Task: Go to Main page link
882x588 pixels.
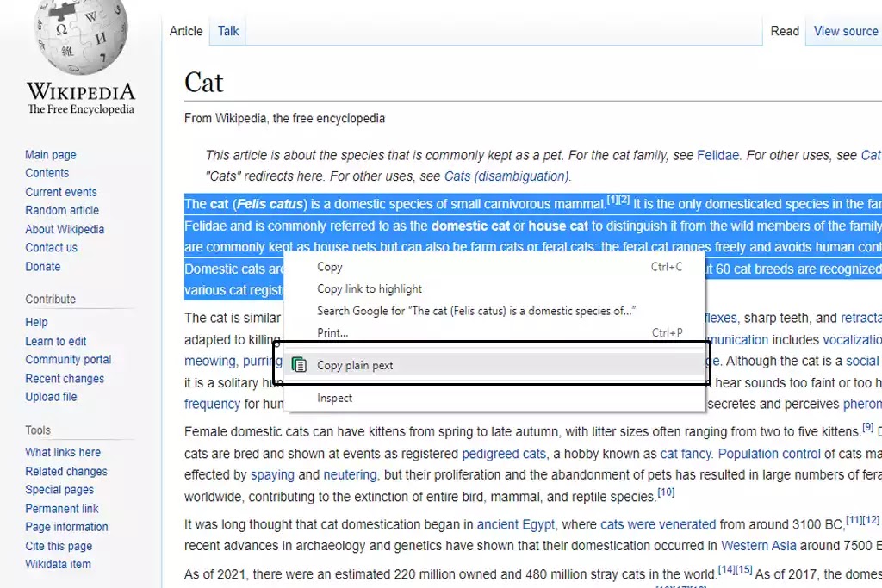Action: coord(51,155)
